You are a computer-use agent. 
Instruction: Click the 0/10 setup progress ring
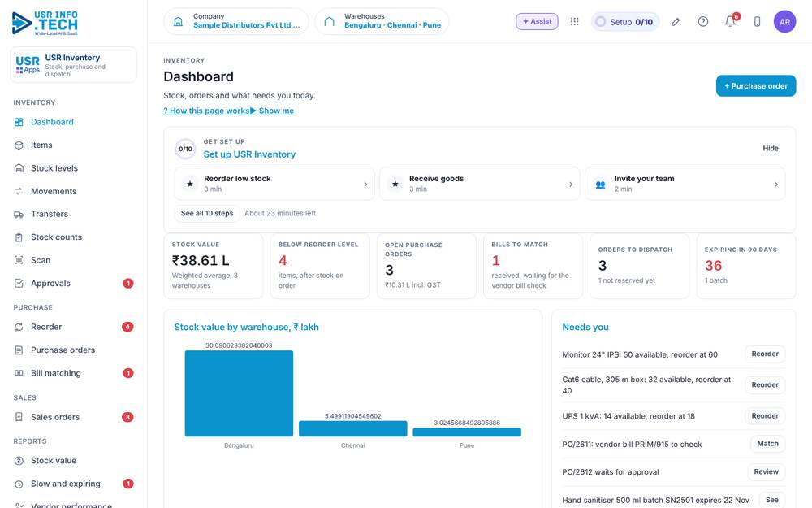pos(185,149)
